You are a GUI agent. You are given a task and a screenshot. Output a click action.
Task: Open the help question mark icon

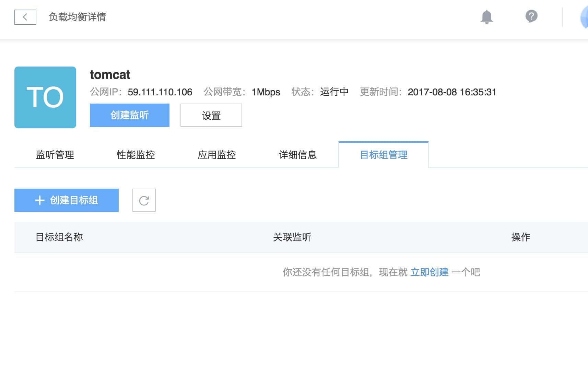(531, 16)
